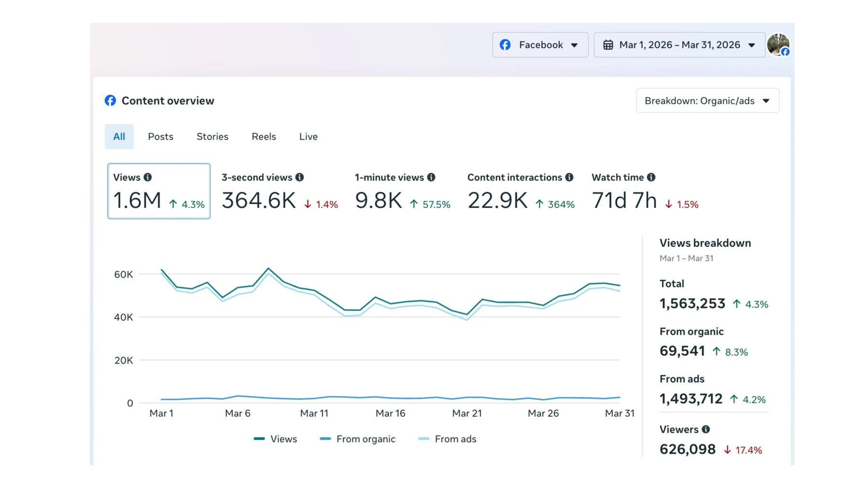This screenshot has width=868, height=488.
Task: Open the Facebook platform dropdown
Action: click(540, 45)
